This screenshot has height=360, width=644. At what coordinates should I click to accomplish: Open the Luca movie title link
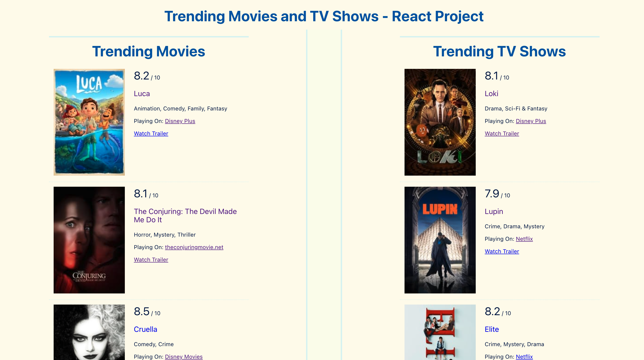tap(141, 93)
